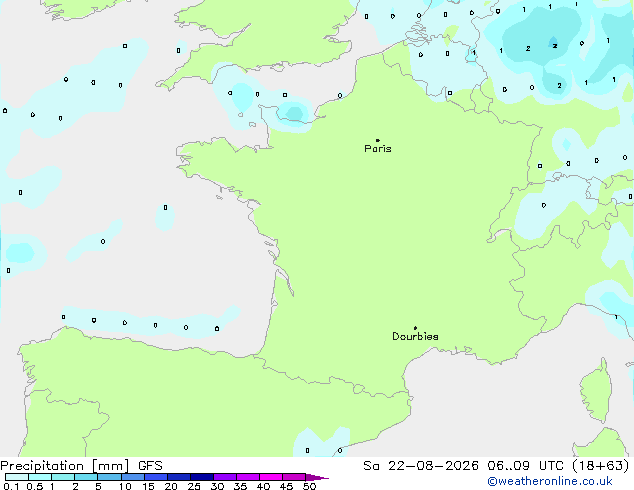This screenshot has width=634, height=490.
Task: Select the 'Precipitation [mm]' title text
Action: click(x=65, y=466)
